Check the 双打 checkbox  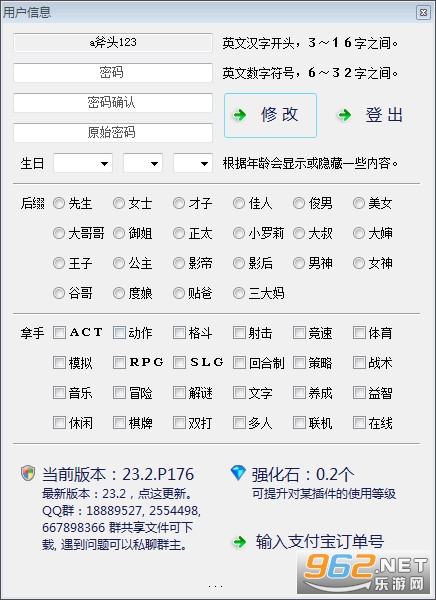(179, 423)
